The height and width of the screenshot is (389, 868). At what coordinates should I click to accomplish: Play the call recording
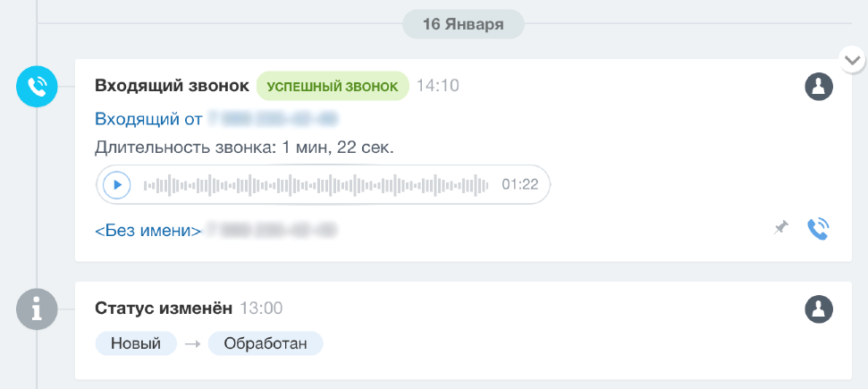point(117,184)
